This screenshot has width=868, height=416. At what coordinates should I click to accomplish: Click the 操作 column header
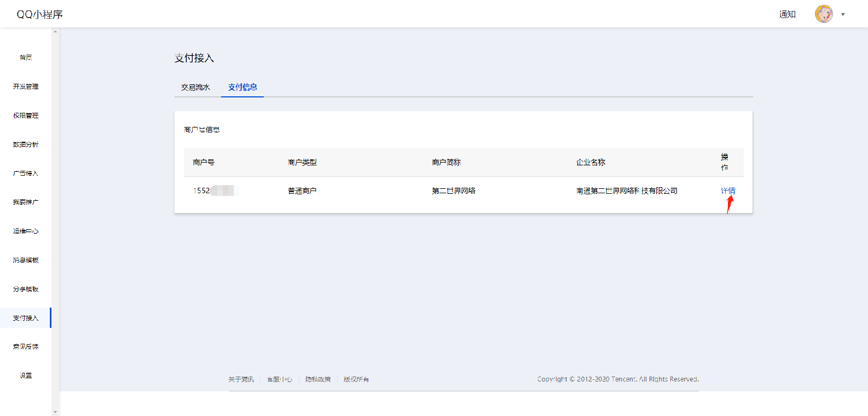pos(725,162)
